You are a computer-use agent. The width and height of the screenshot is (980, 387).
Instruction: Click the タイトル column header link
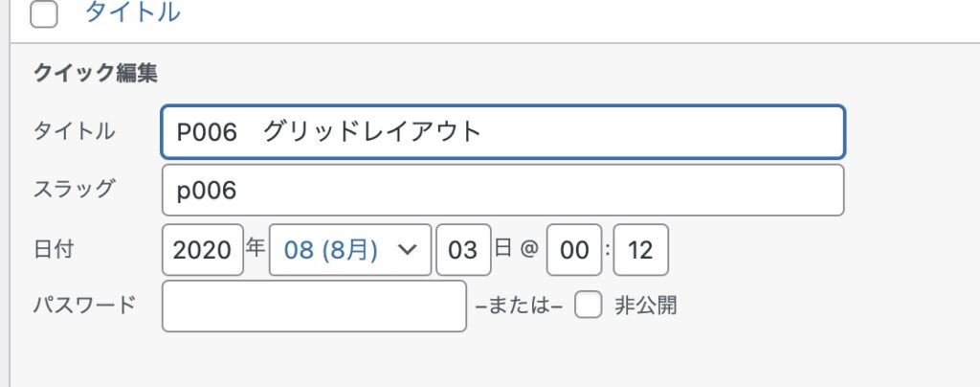[x=132, y=13]
